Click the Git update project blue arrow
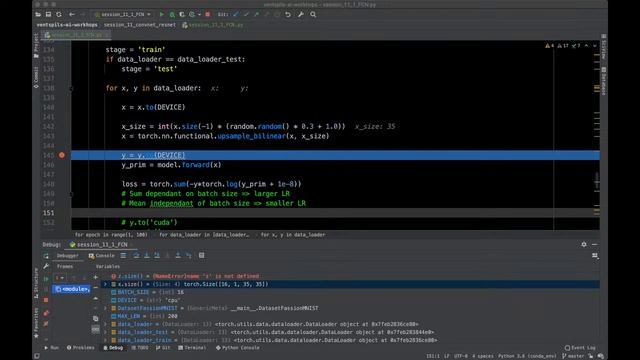The width and height of the screenshot is (640, 360). click(236, 14)
